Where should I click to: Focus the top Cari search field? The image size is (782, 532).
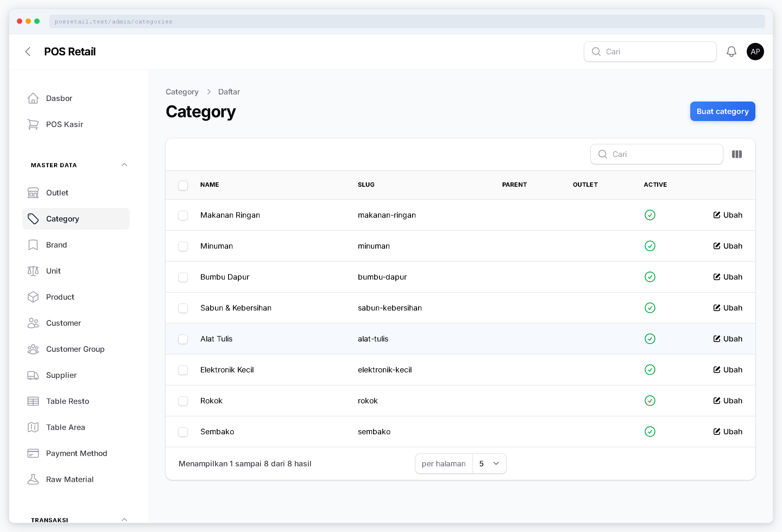650,52
